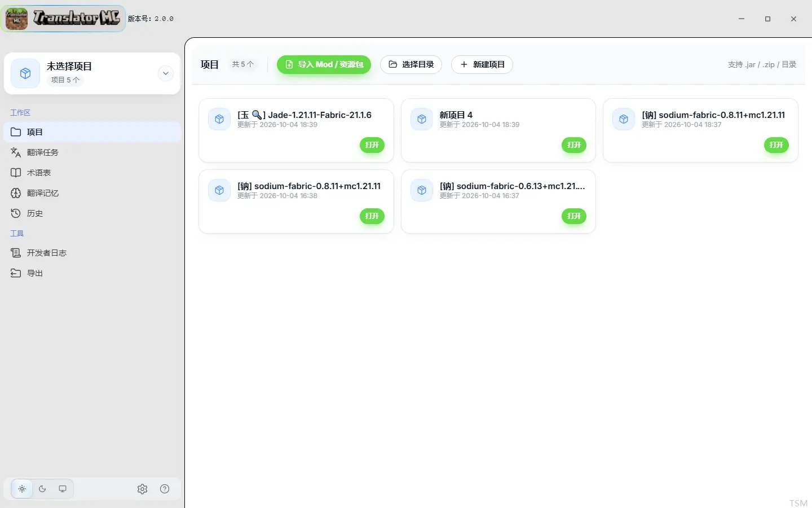Click the project title [玉 🔍] Jade-1.21.11-Fabric-21.1.6

point(304,115)
